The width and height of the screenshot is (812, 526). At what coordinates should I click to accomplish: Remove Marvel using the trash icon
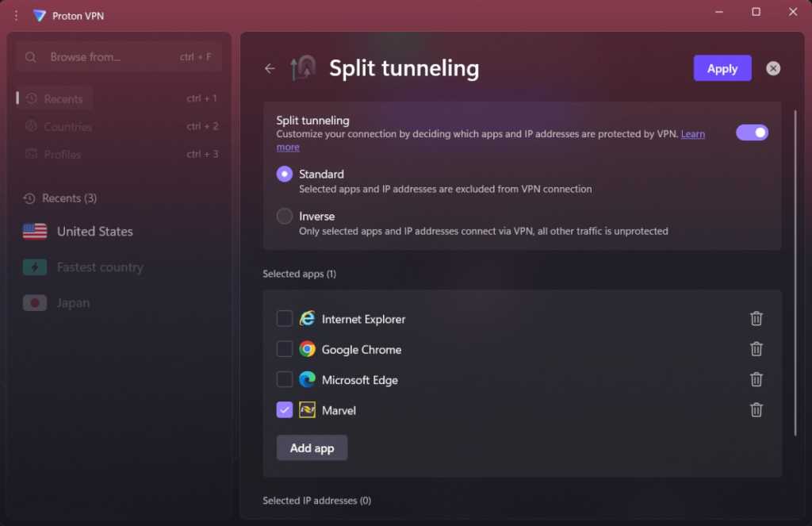[756, 410]
